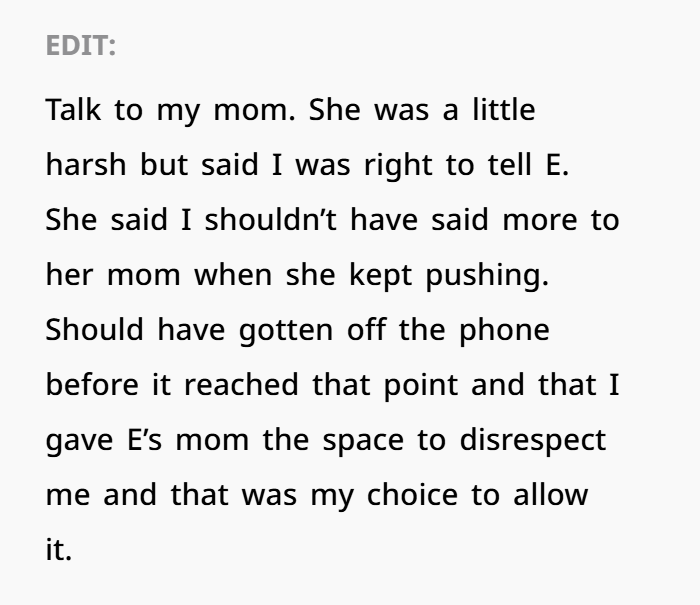The height and width of the screenshot is (605, 700).
Task: Click the bold EDIT: heading
Action: [x=81, y=46]
